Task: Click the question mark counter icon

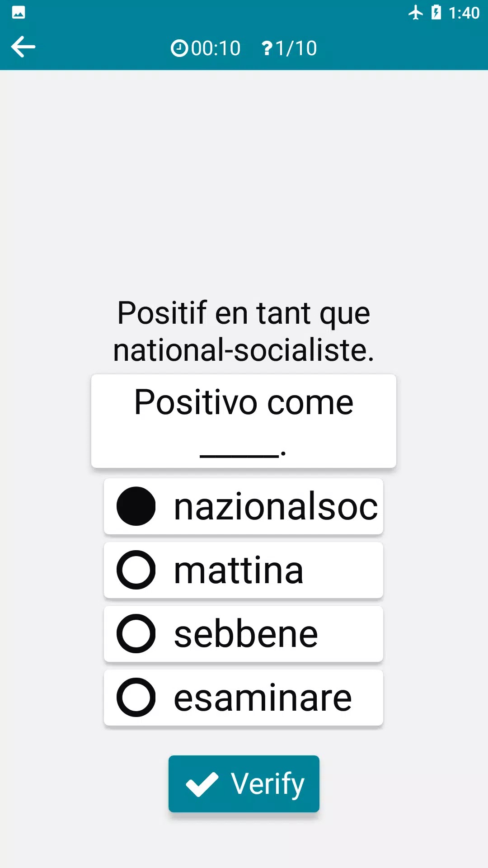Action: pos(267,48)
